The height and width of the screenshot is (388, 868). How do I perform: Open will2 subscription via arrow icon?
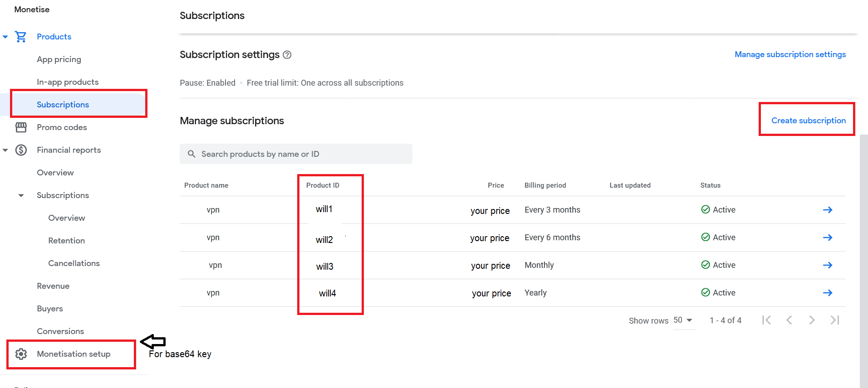(x=828, y=238)
